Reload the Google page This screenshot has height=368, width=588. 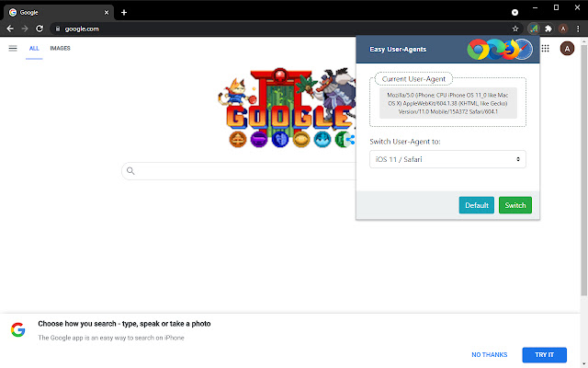coord(40,29)
